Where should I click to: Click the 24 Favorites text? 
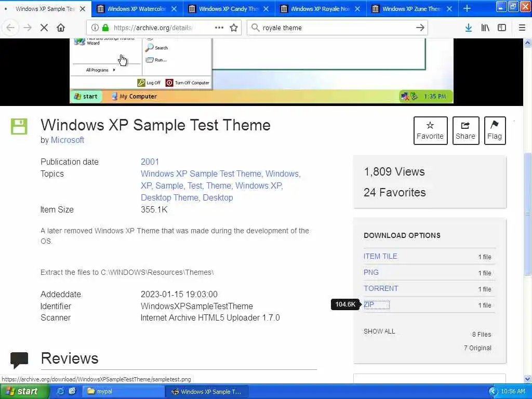click(x=395, y=193)
